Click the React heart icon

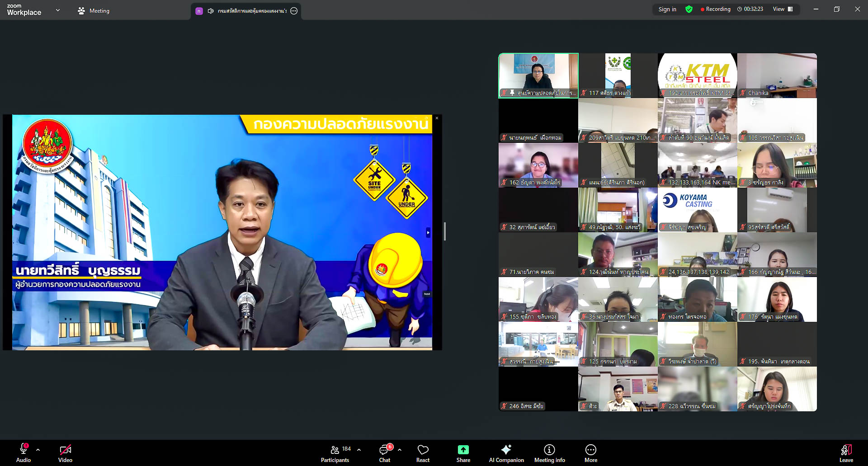pyautogui.click(x=423, y=453)
